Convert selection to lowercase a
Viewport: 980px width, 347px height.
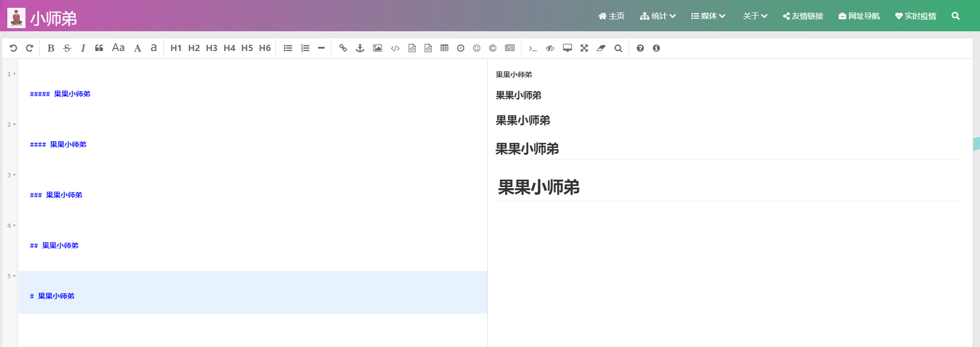click(x=154, y=48)
